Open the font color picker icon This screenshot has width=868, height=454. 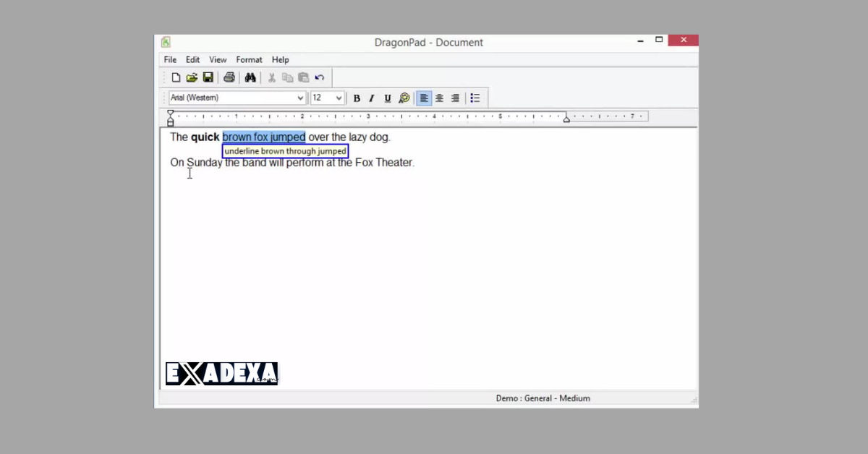(x=404, y=98)
